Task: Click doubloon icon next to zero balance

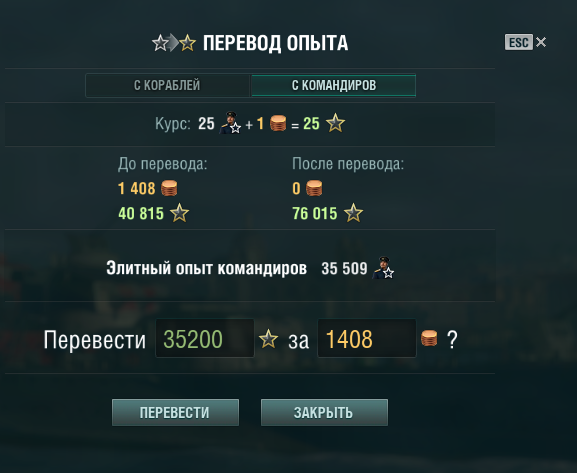Action: [x=314, y=188]
